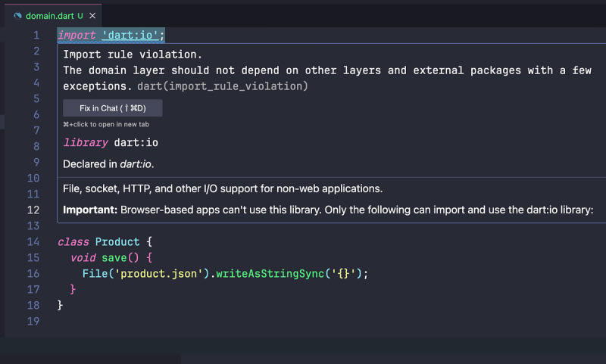Click the import keyword on line 1
This screenshot has height=364, width=606.
(77, 36)
